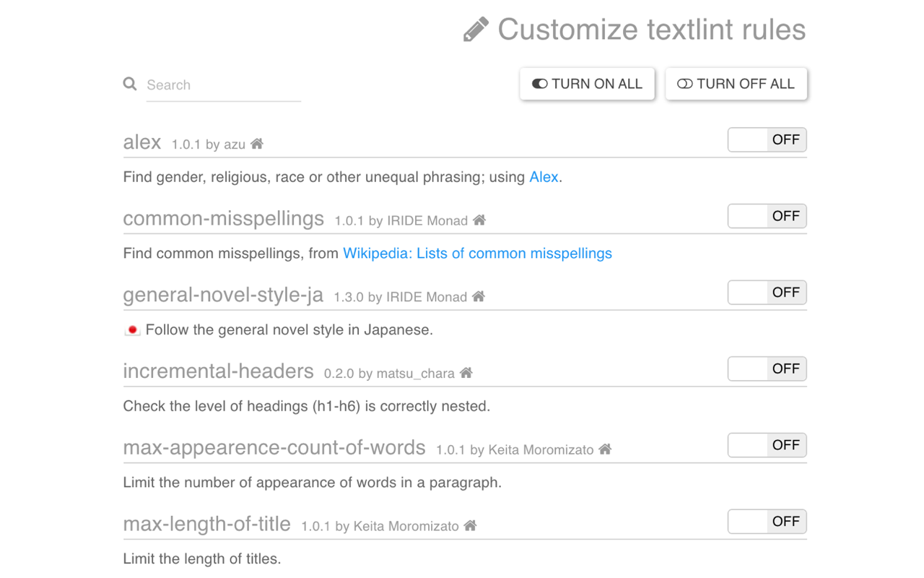Click '0.2.0 by matsu_chara' text
The image size is (924, 578).
point(389,374)
